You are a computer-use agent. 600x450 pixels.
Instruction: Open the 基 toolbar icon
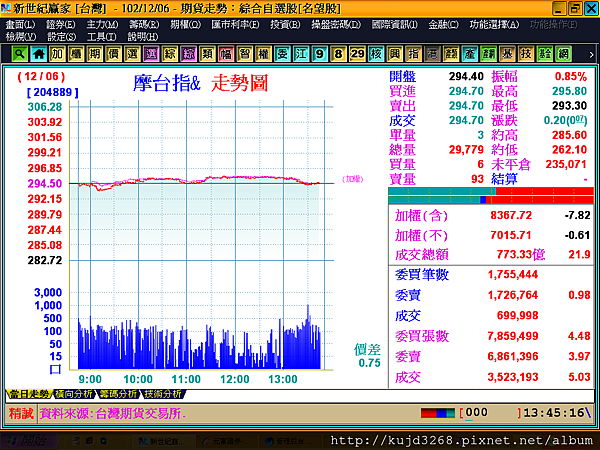507,54
